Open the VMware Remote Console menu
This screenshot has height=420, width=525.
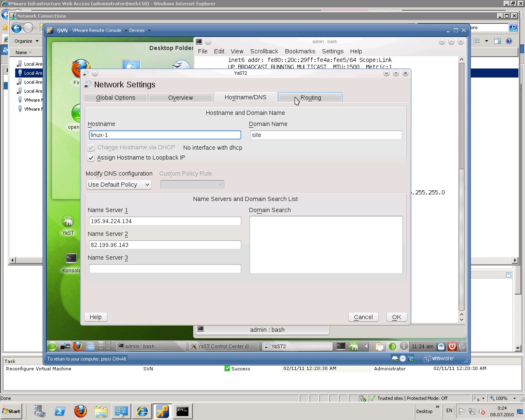pos(99,30)
